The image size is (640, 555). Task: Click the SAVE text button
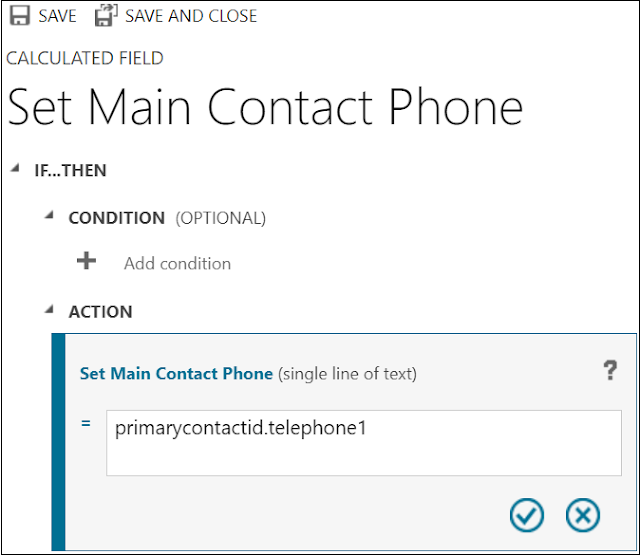pos(58,16)
